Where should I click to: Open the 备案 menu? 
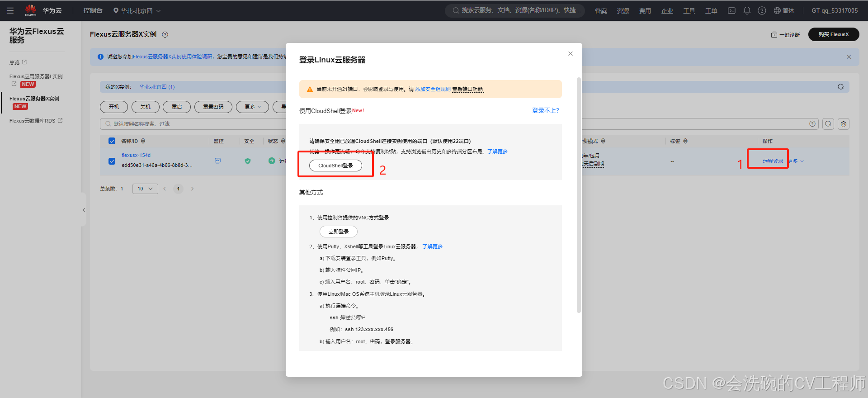point(601,11)
